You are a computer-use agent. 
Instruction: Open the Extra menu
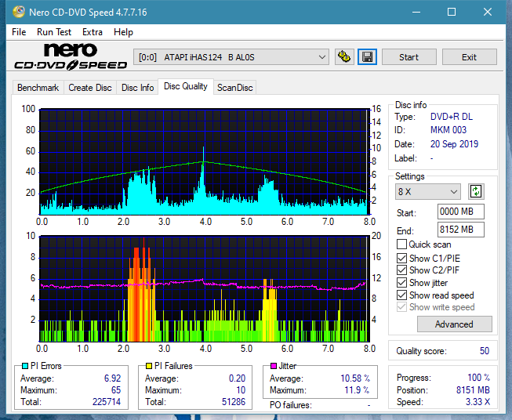click(93, 32)
